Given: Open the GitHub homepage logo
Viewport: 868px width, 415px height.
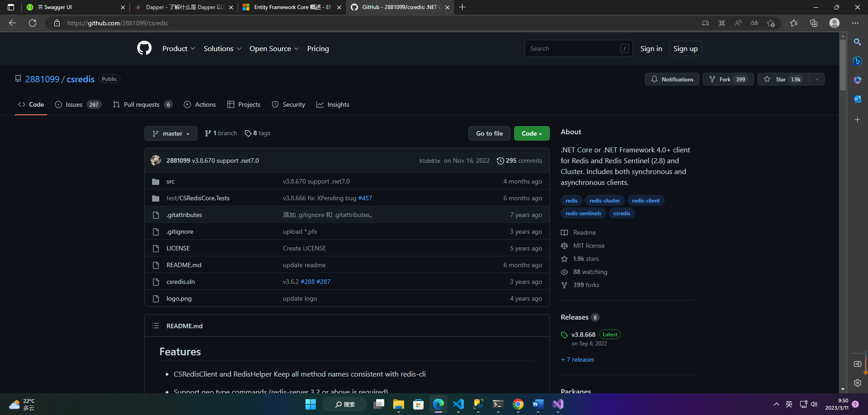Looking at the screenshot, I should coord(144,48).
